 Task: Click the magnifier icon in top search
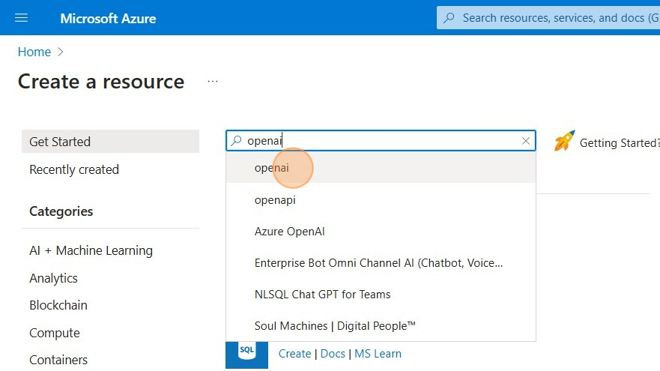(x=449, y=18)
